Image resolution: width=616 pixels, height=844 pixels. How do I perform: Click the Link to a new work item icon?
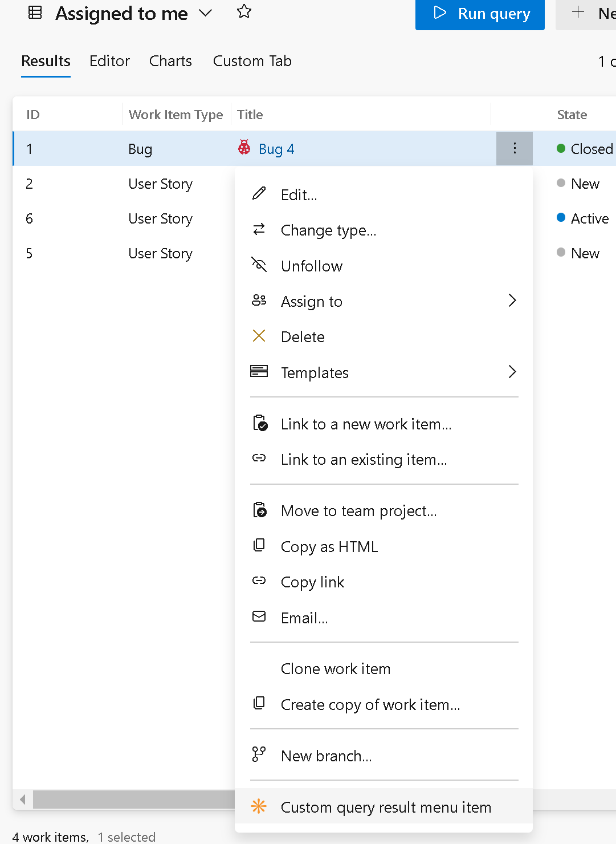[x=259, y=423]
